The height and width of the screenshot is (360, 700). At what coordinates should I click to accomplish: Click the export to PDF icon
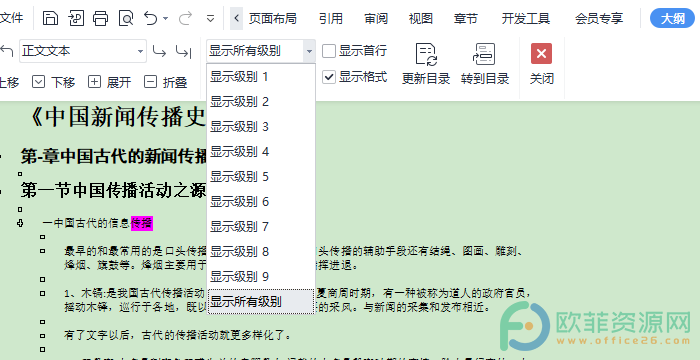click(x=76, y=18)
